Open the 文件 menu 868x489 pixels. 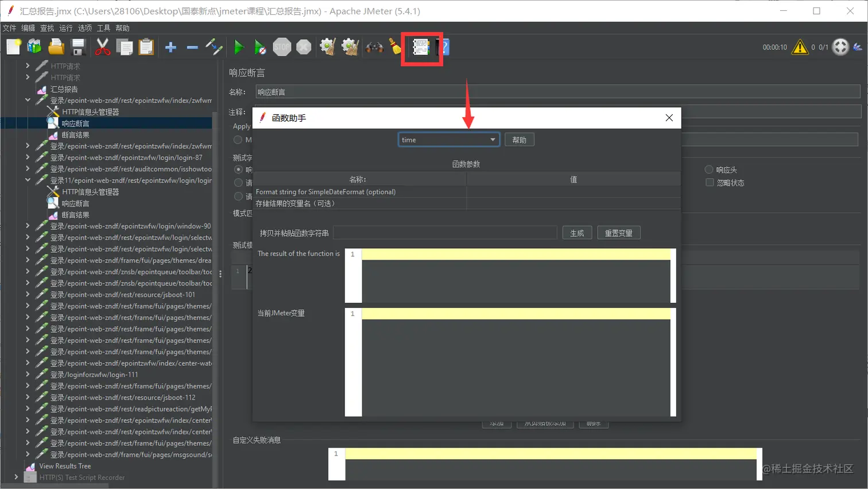10,28
